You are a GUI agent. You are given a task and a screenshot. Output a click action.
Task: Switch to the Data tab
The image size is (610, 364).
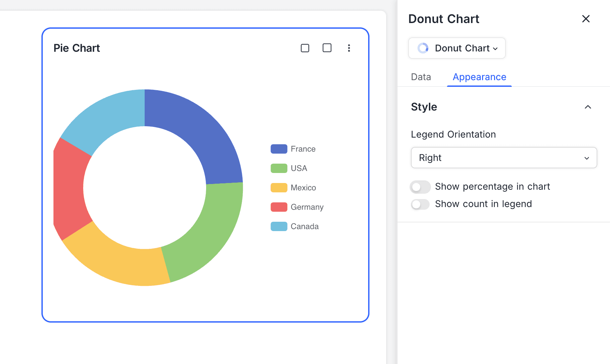[x=421, y=77]
